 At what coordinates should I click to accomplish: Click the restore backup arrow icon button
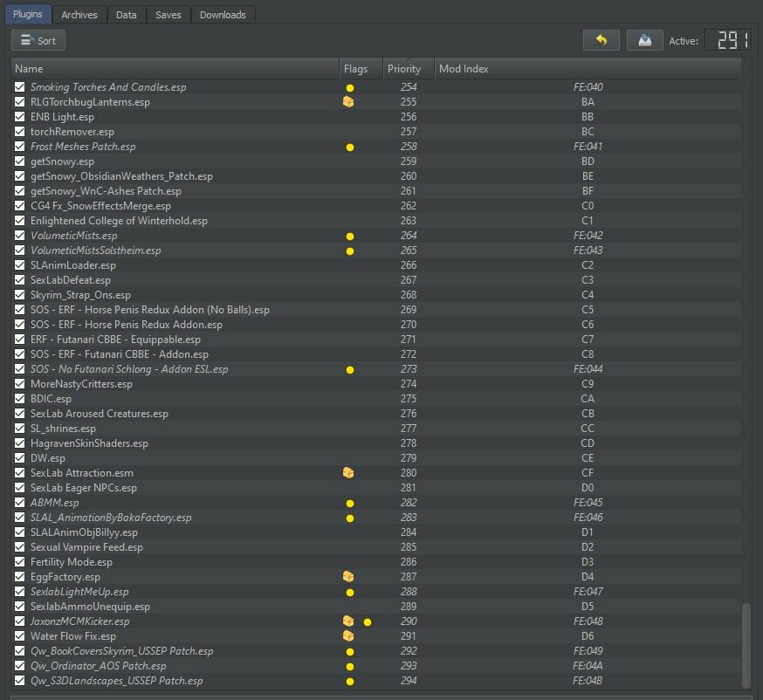click(601, 40)
